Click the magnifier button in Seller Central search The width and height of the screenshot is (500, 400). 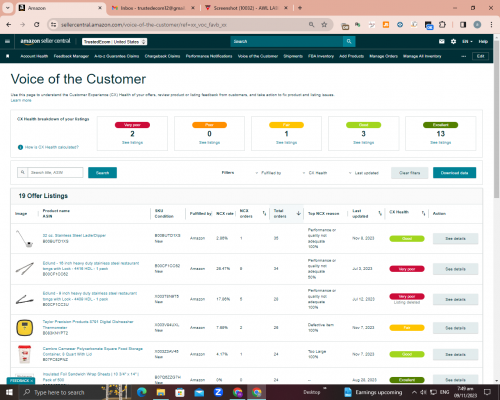tap(349, 41)
